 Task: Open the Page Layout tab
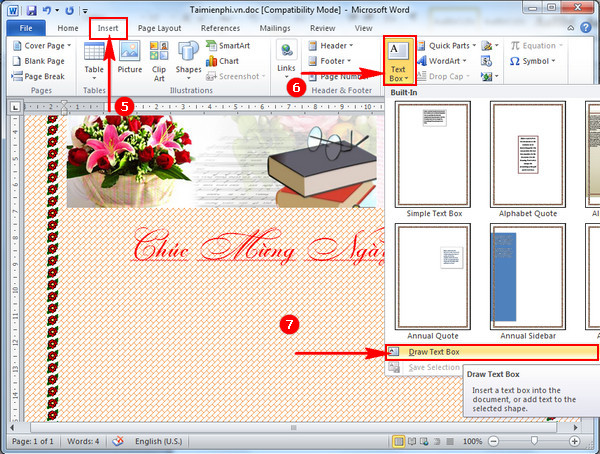(x=159, y=29)
